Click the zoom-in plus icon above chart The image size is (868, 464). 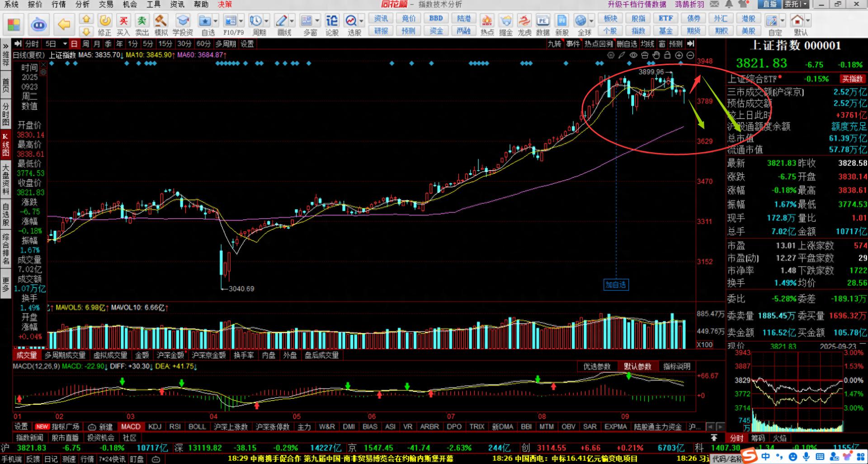pyautogui.click(x=679, y=55)
